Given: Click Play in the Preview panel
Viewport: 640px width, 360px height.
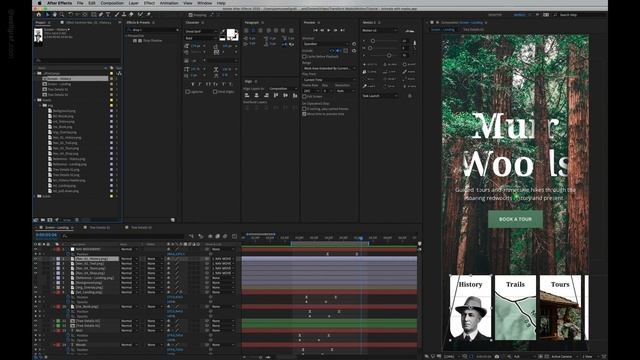Looking at the screenshot, I should coord(329,30).
